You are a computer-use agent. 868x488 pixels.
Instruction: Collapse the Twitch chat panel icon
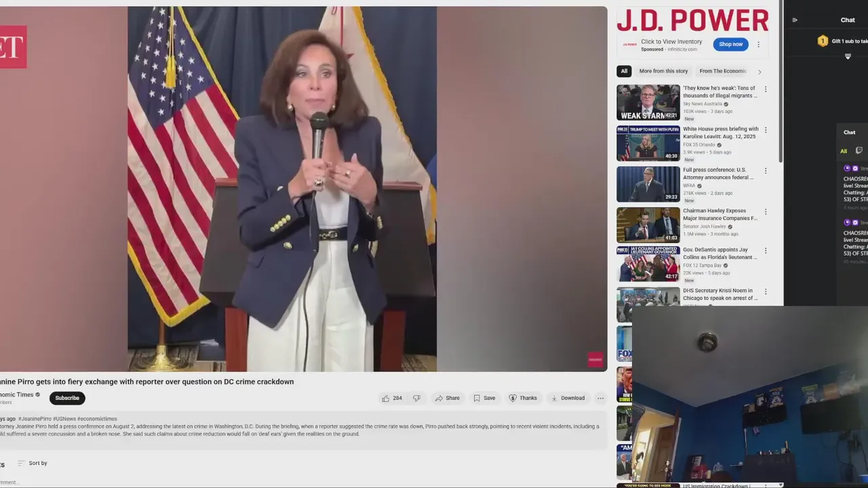click(795, 20)
